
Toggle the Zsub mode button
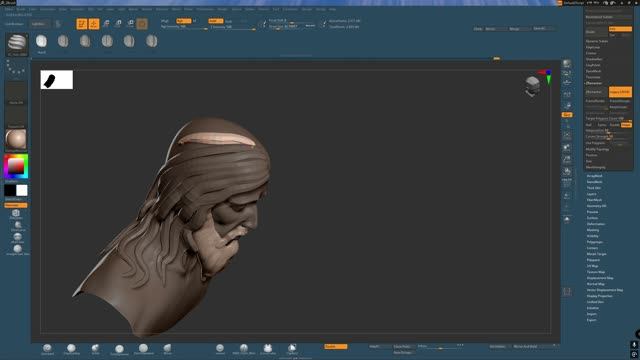point(229,21)
